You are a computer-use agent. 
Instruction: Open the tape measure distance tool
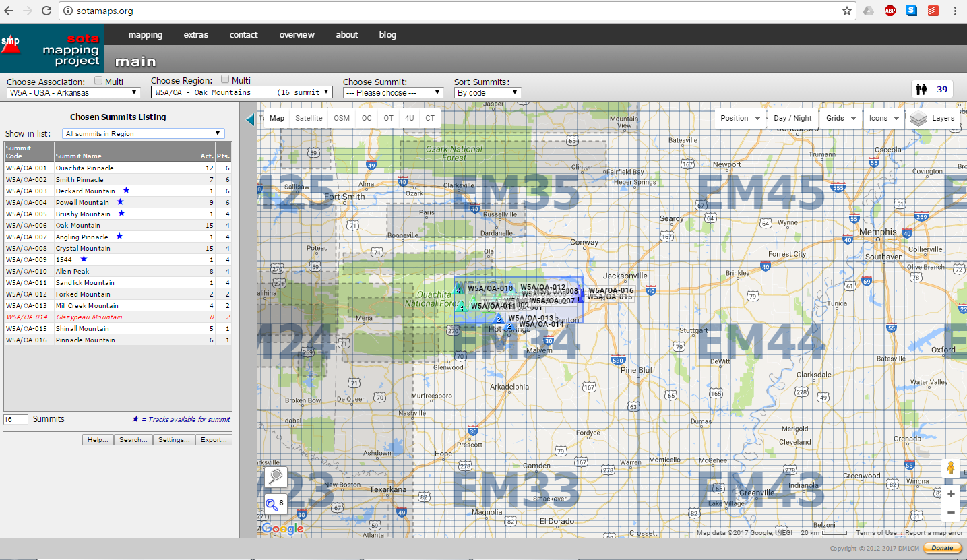click(x=276, y=476)
